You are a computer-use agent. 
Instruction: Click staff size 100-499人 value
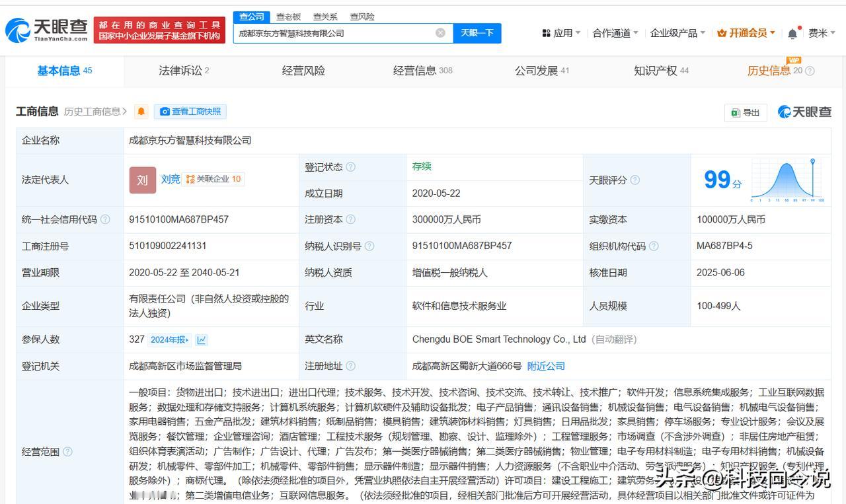point(718,306)
